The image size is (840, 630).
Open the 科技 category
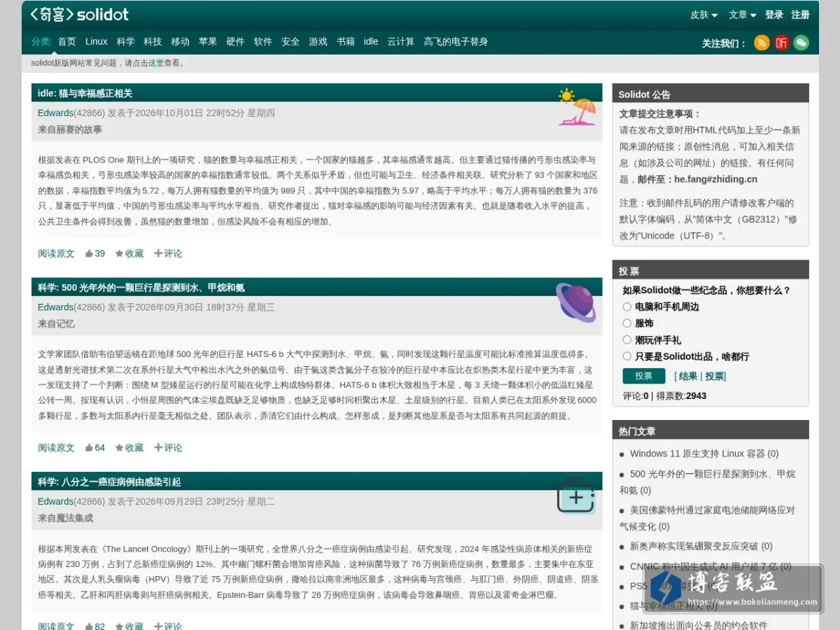pyautogui.click(x=153, y=41)
